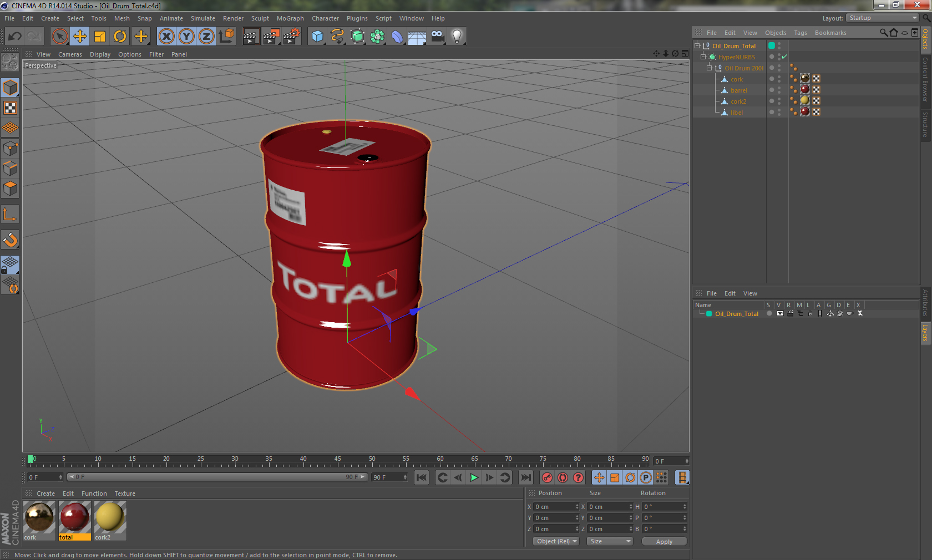Select the total red material thumbnail
Viewport: 932px width, 560px height.
click(x=75, y=517)
